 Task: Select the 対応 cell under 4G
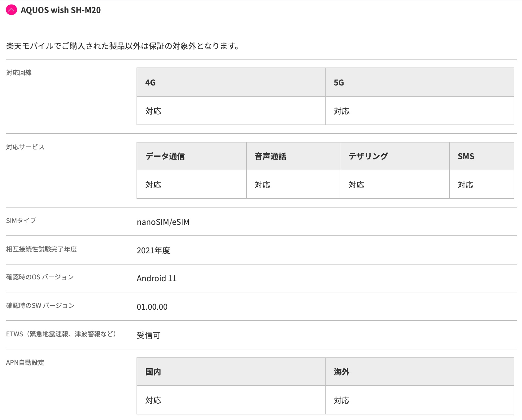[231, 111]
